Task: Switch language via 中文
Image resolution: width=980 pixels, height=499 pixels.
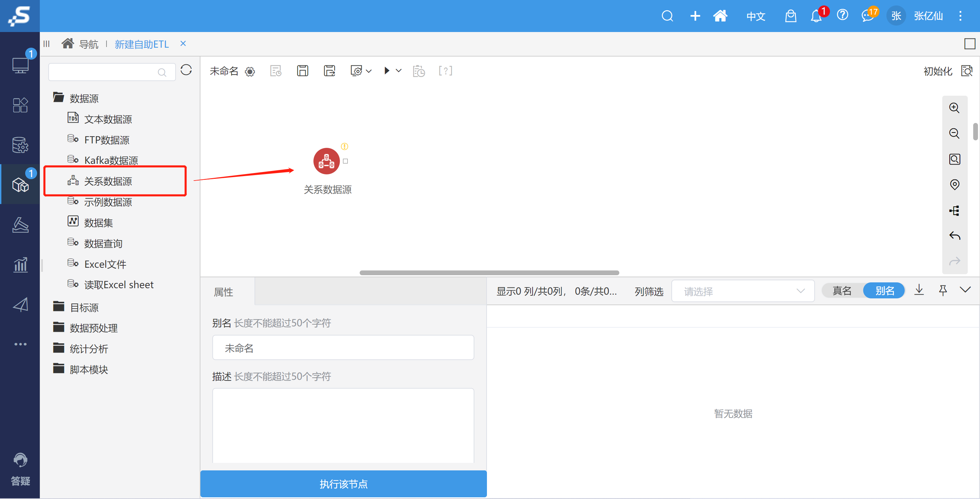Action: tap(755, 16)
